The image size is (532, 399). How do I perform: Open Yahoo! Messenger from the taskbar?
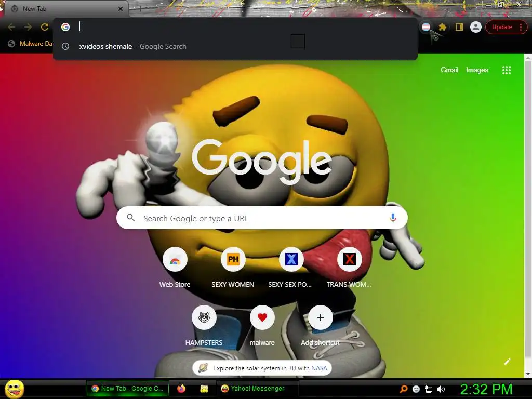[x=258, y=389]
